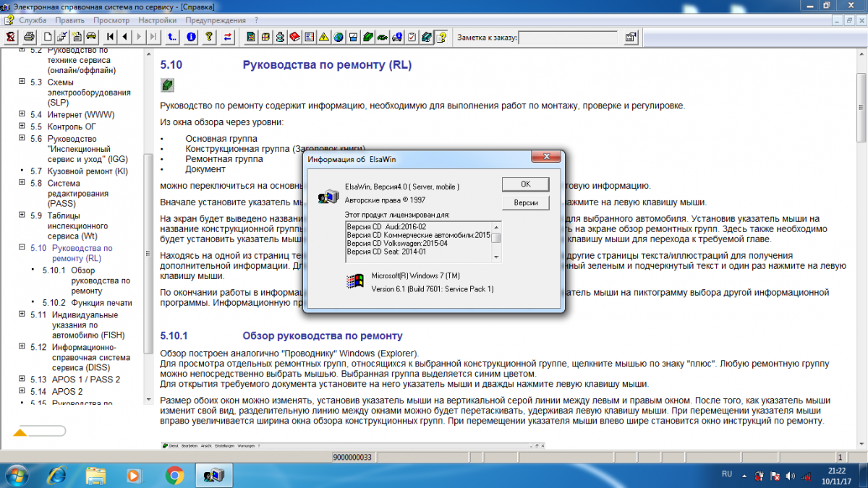Click the yellow question mark help icon
Viewport: 868px width, 488px height.
click(209, 36)
